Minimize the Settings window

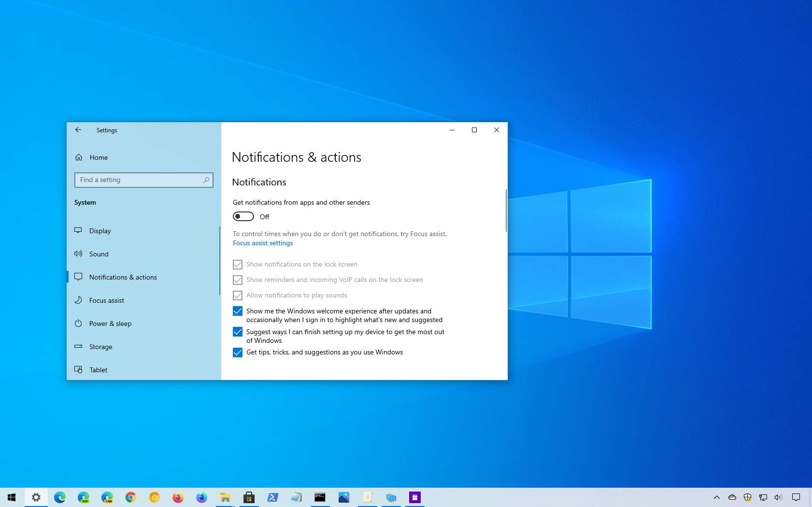pyautogui.click(x=452, y=130)
